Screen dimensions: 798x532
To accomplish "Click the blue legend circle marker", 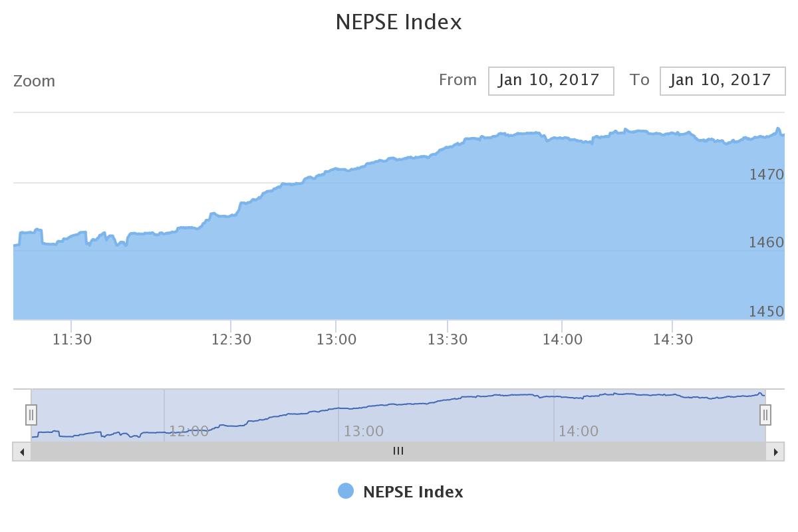I will [x=346, y=491].
